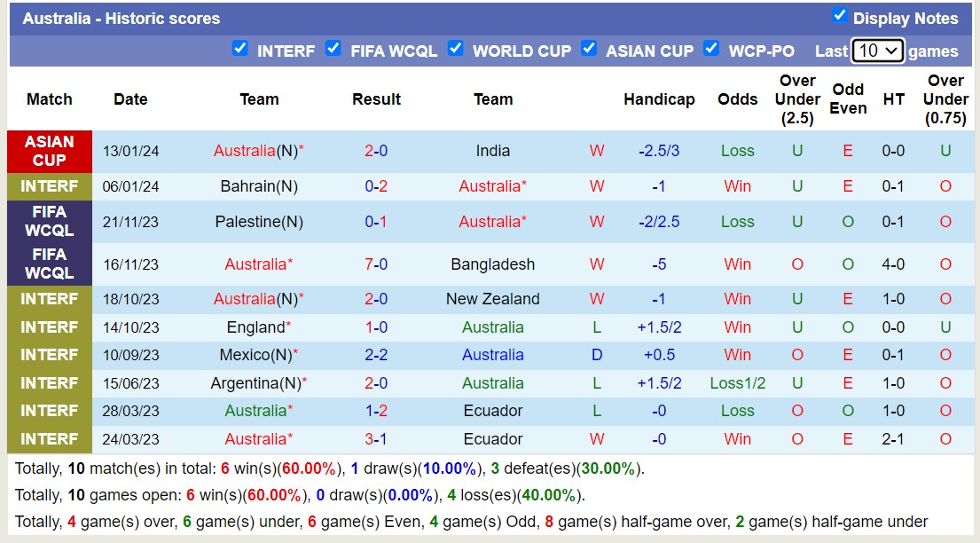The image size is (980, 543).
Task: Click the Mexico(N) team name
Action: click(x=257, y=355)
